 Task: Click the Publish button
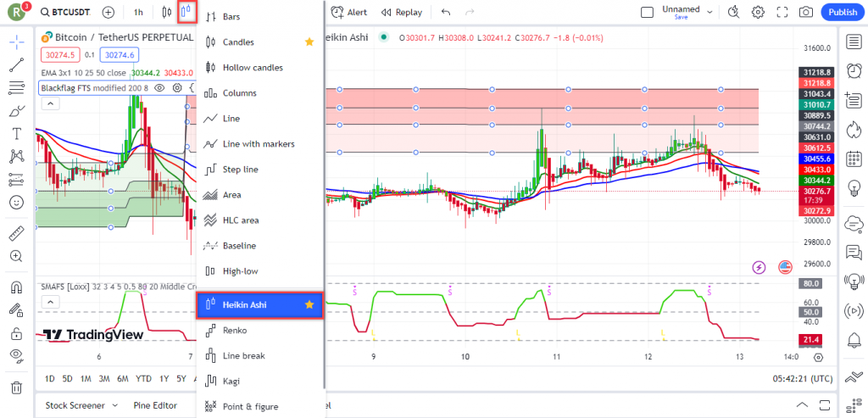coord(842,12)
